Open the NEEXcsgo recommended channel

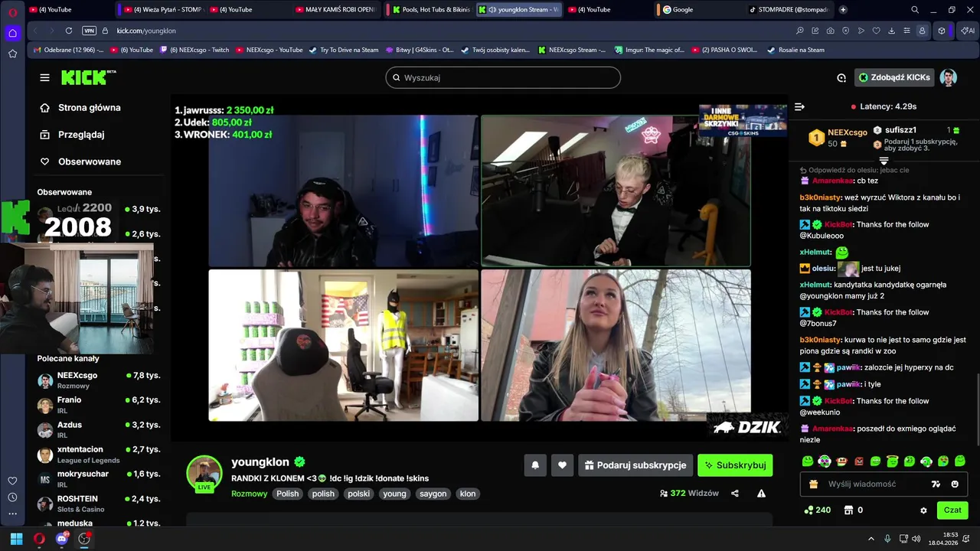coord(99,380)
